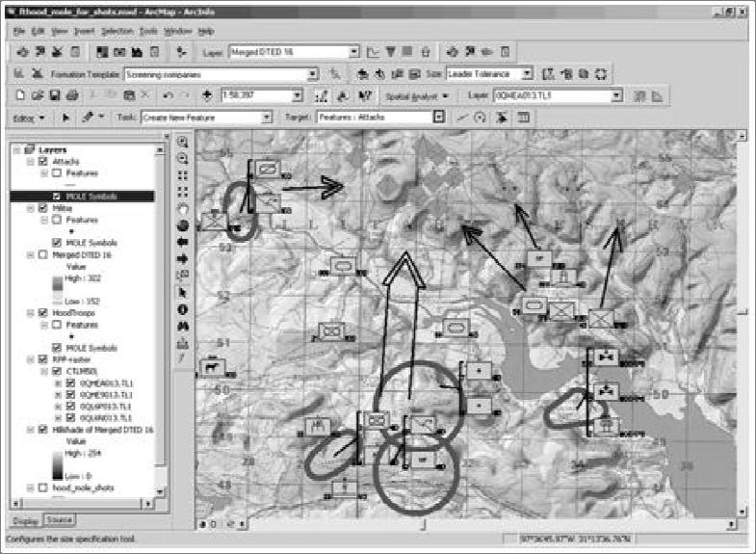Click the Add Data plus icon

click(207, 95)
